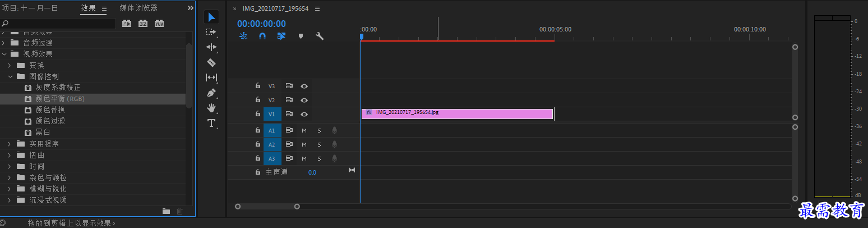Screen dimensions: 868x228
Task: Click the V2 sync lock icon
Action: [289, 100]
